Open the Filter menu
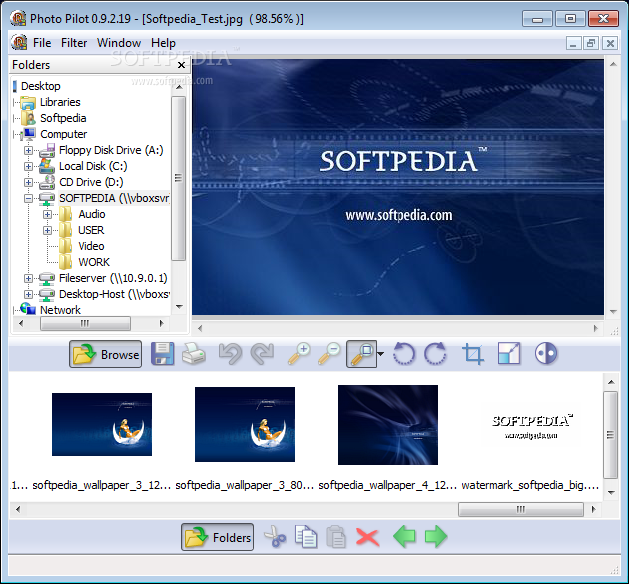This screenshot has height=584, width=629. [74, 43]
